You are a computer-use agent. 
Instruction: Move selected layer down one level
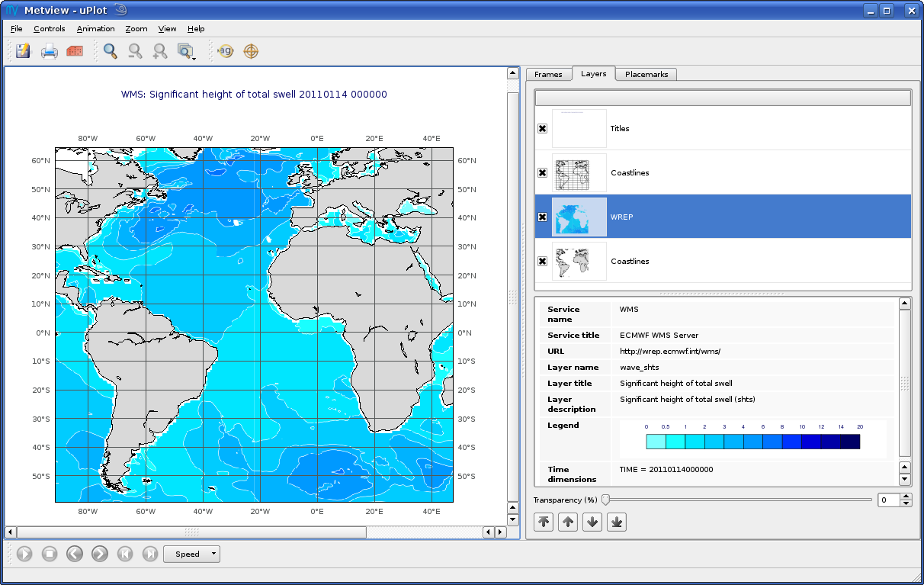pyautogui.click(x=592, y=522)
